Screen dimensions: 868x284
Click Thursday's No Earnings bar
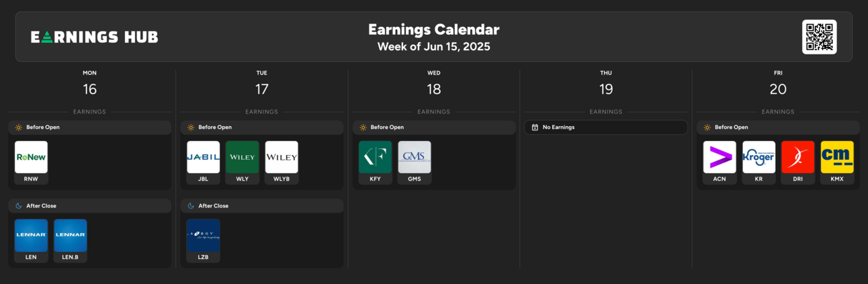pos(606,127)
